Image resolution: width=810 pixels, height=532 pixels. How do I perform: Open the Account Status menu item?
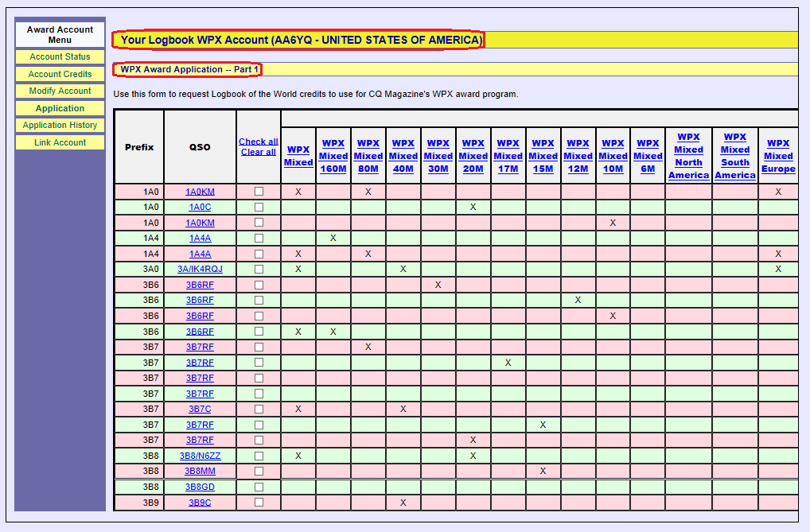(x=60, y=57)
